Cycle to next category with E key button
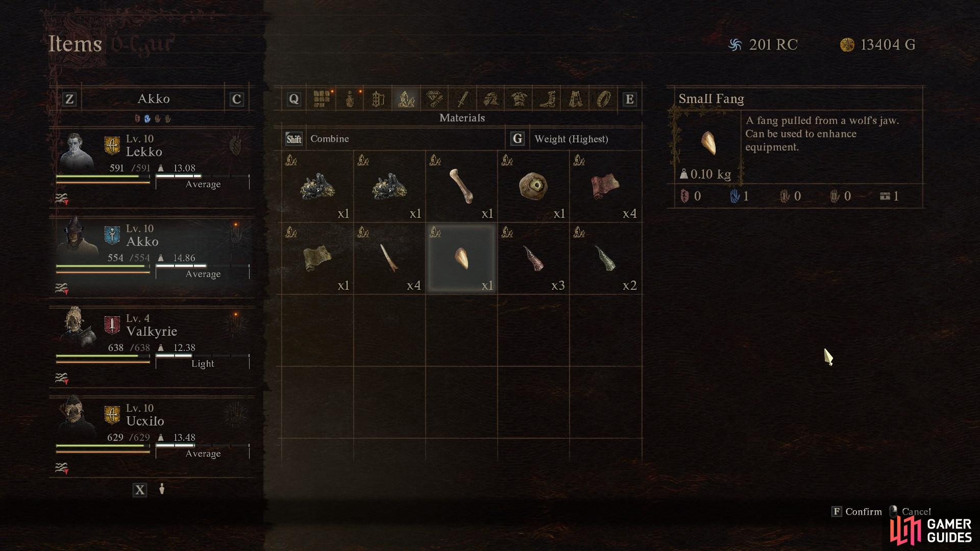This screenshot has height=551, width=980. pos(629,99)
